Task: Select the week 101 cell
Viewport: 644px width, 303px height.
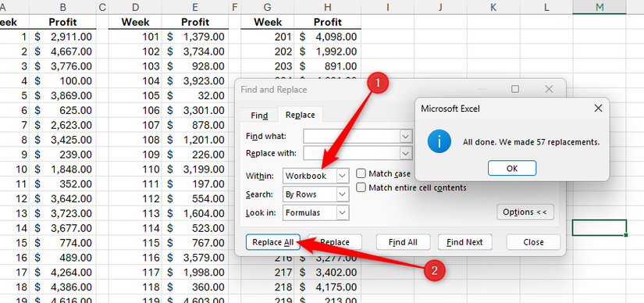Action: click(x=135, y=37)
